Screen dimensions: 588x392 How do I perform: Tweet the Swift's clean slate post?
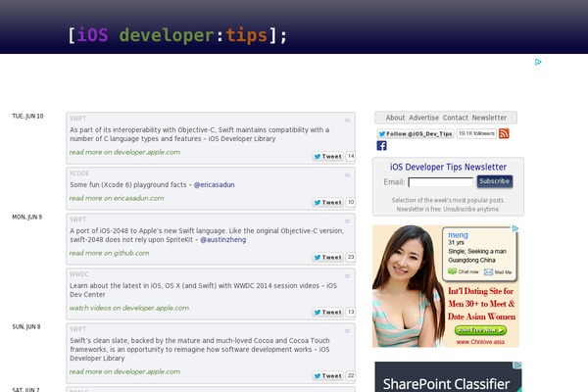327,376
